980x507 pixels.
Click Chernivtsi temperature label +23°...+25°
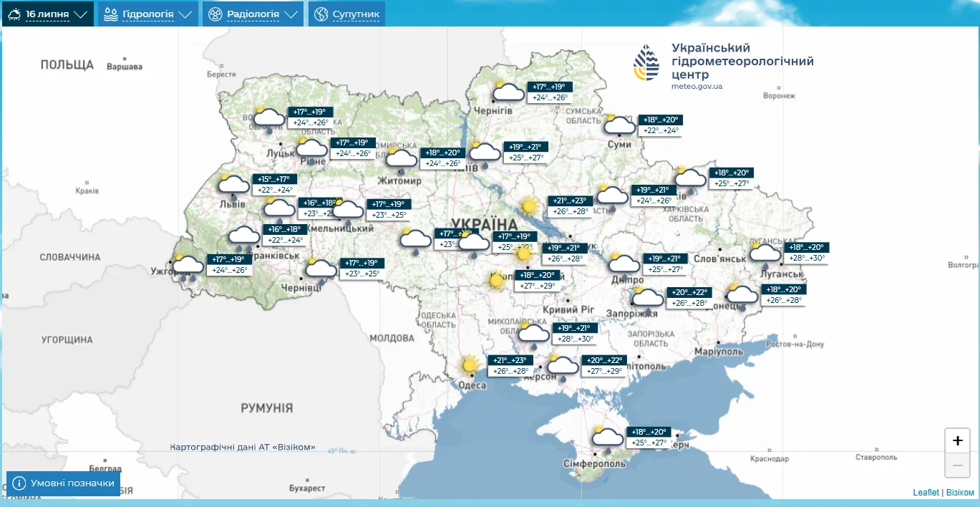[362, 274]
